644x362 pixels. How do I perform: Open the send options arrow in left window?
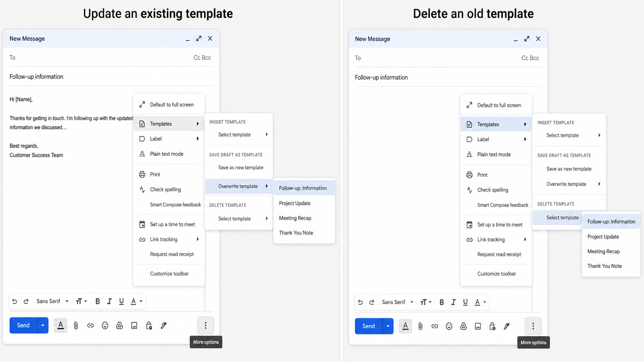pos(43,325)
